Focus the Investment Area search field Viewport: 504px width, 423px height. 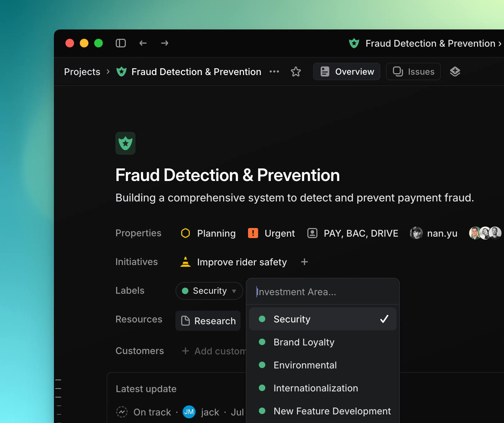pos(323,292)
